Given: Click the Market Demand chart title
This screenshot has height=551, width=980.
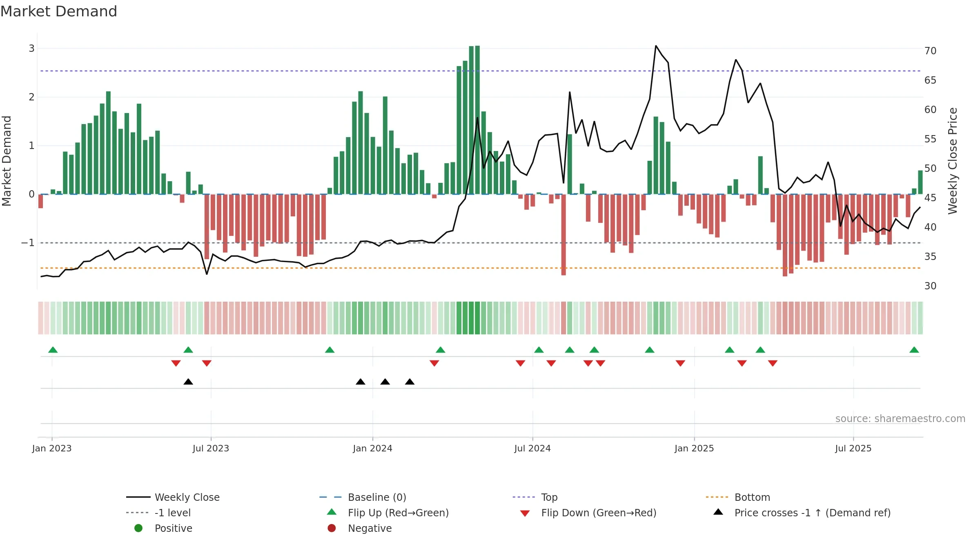Looking at the screenshot, I should coord(59,11).
